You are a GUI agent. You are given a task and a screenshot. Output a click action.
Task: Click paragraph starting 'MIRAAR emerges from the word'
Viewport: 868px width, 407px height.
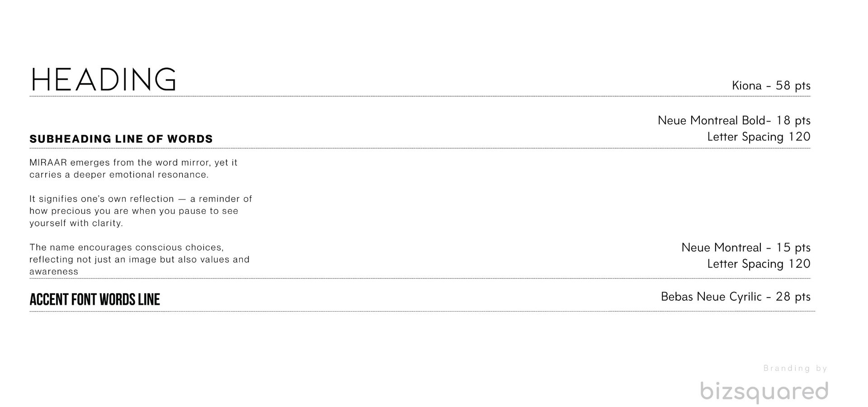pos(133,168)
